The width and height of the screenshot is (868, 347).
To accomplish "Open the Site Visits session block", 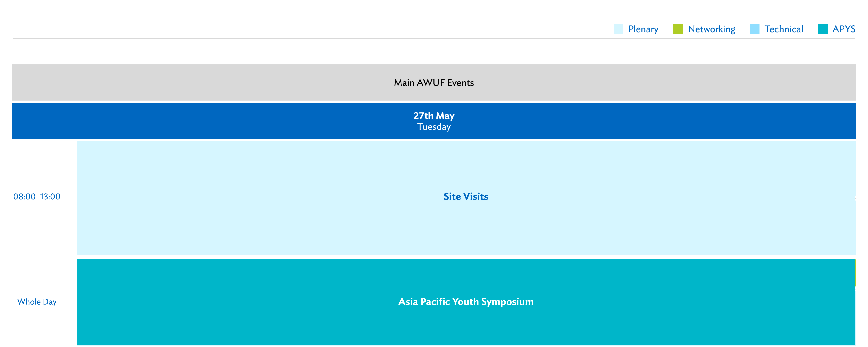I will (x=466, y=198).
